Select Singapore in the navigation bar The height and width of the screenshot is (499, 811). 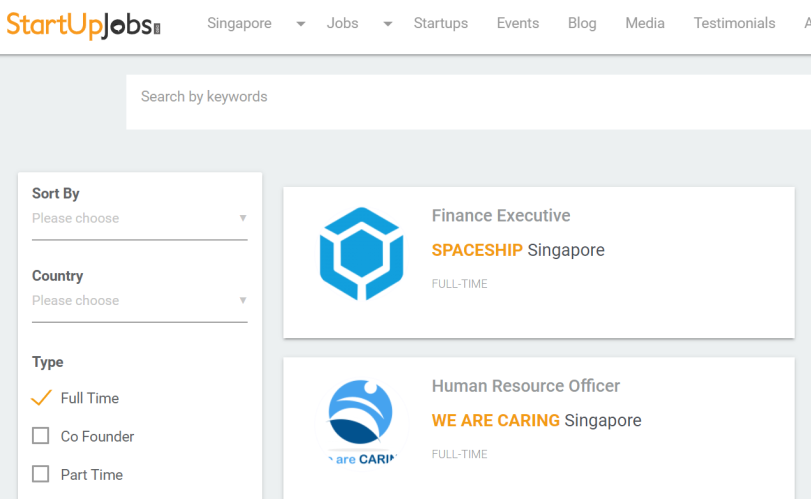239,23
